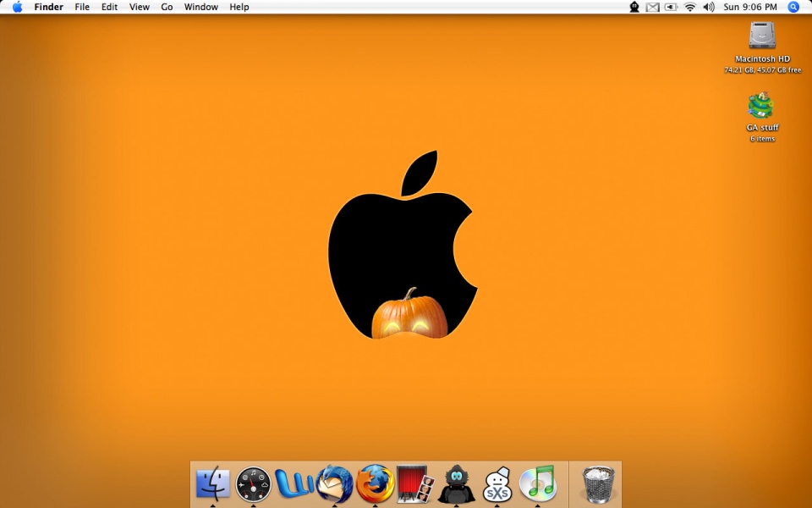The height and width of the screenshot is (508, 812).
Task: Open the Edit menu
Action: pos(109,7)
